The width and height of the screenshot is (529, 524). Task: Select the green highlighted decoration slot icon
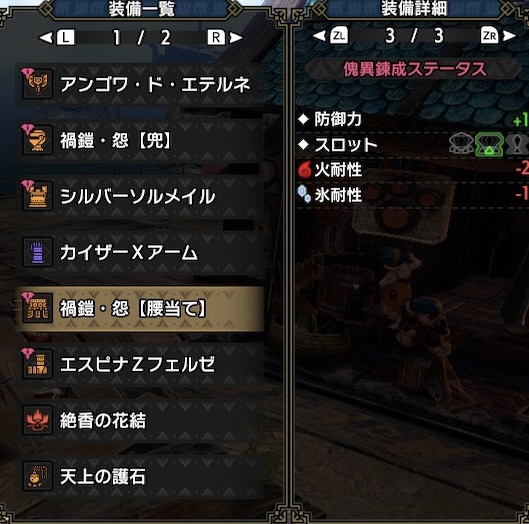(x=489, y=145)
